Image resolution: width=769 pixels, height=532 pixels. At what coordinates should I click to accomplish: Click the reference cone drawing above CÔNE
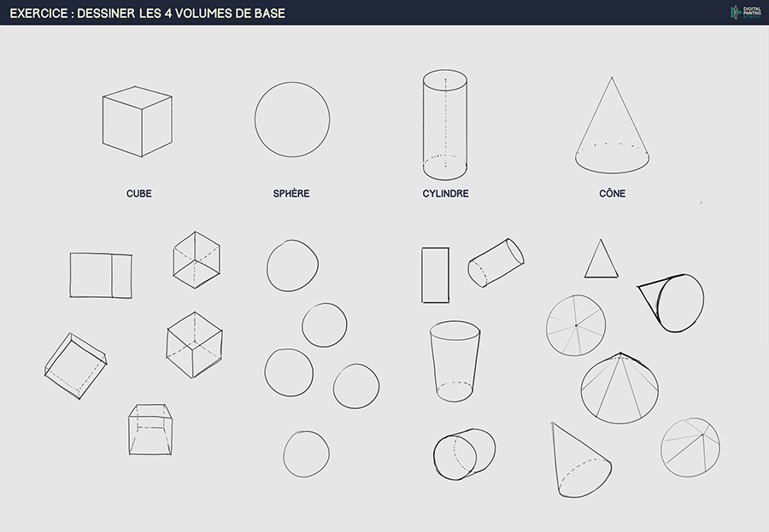(x=612, y=126)
